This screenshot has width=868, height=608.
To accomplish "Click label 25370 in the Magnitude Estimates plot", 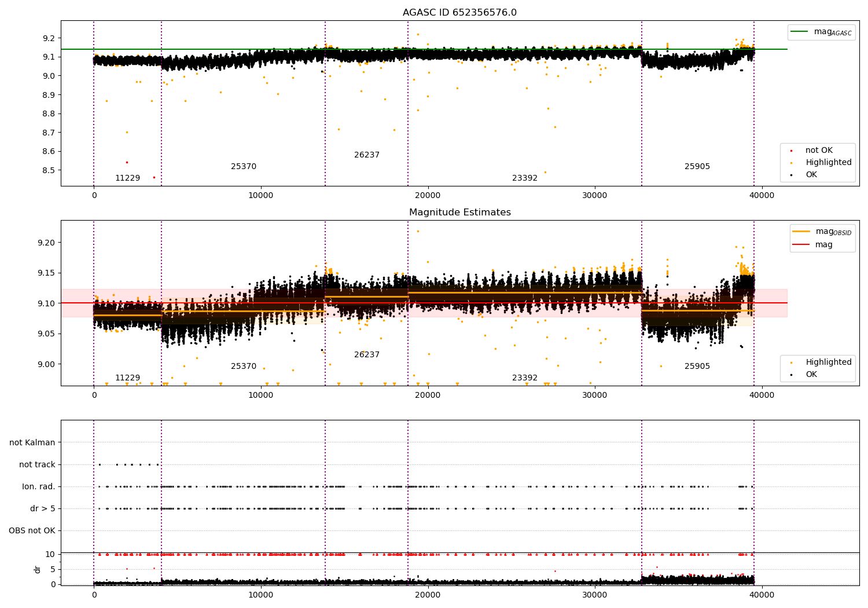I will pyautogui.click(x=244, y=367).
